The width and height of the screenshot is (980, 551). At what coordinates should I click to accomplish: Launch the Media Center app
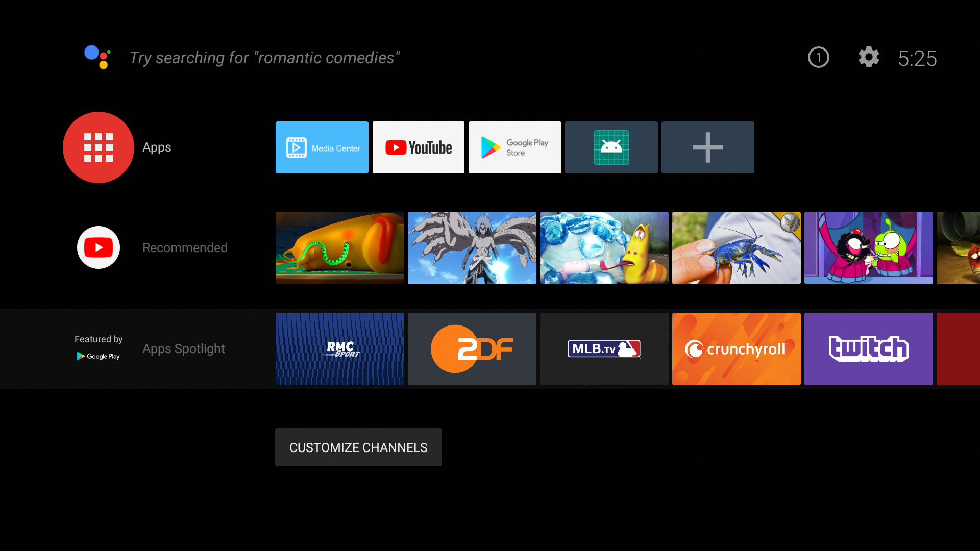323,147
